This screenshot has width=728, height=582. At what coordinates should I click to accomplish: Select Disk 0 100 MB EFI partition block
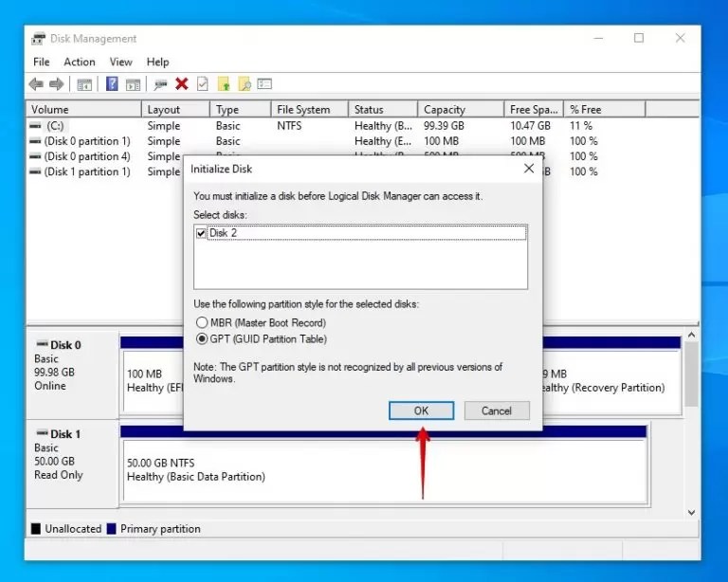[x=154, y=381]
